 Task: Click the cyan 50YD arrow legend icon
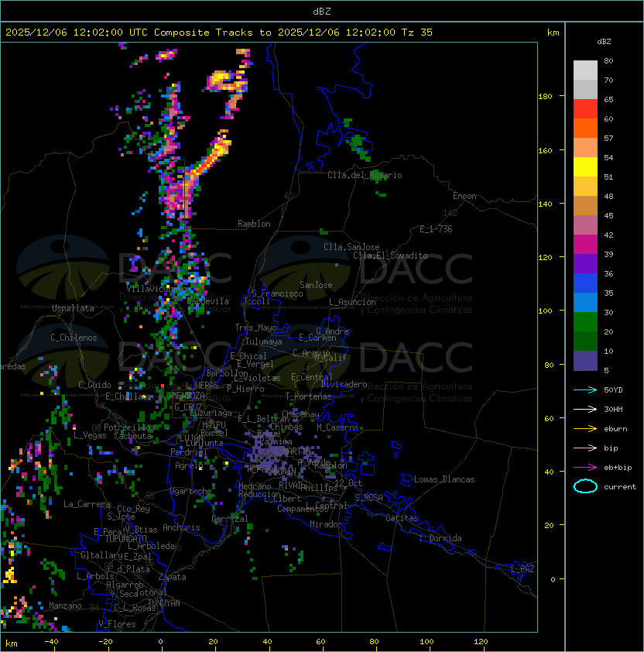point(585,390)
